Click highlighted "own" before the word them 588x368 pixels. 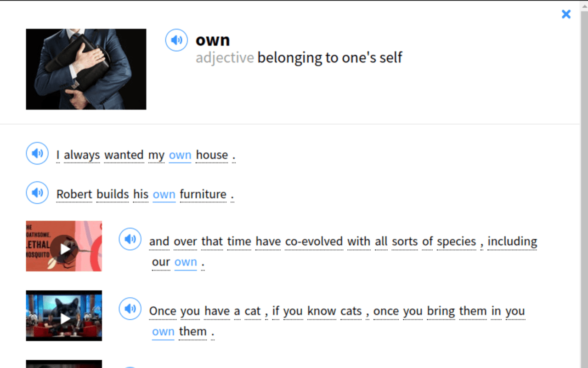point(163,332)
